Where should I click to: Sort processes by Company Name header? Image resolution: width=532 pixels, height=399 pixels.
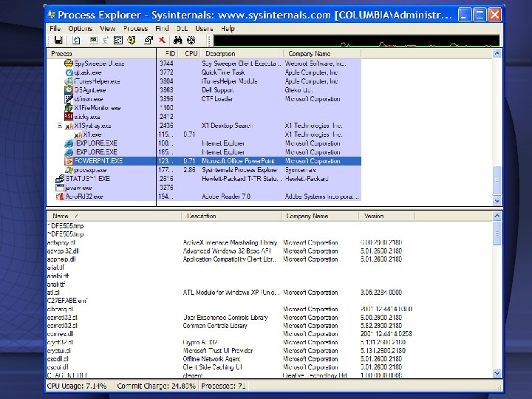tap(322, 54)
